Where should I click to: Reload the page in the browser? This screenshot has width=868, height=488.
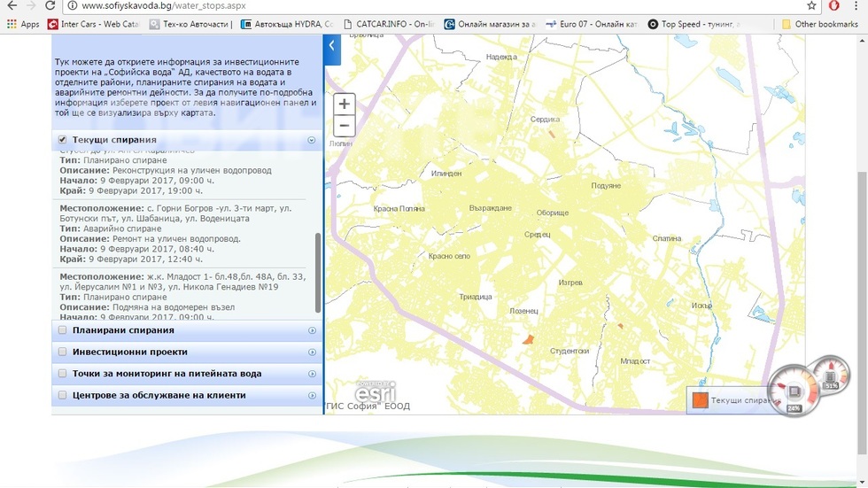point(50,6)
